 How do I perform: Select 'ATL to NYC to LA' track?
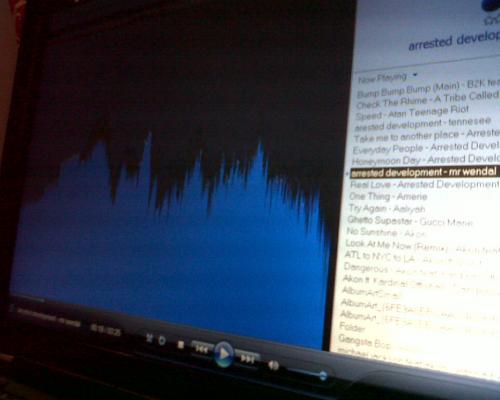413,258
